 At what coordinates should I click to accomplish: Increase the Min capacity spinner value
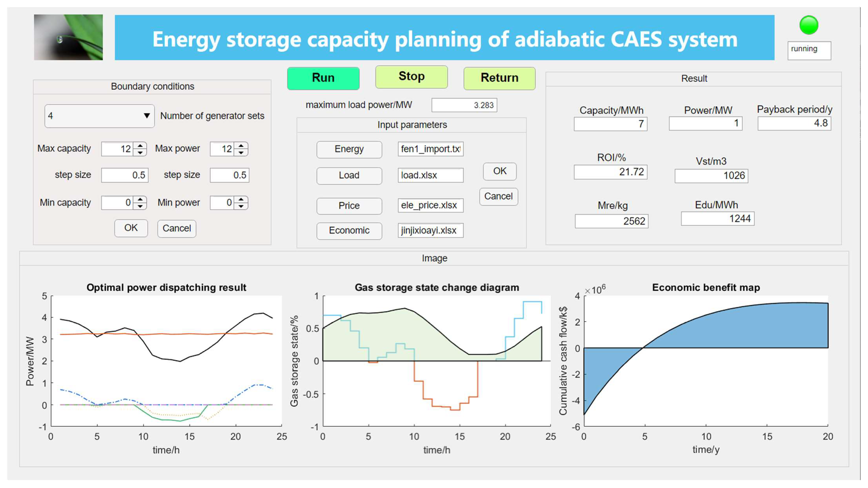[x=140, y=199]
